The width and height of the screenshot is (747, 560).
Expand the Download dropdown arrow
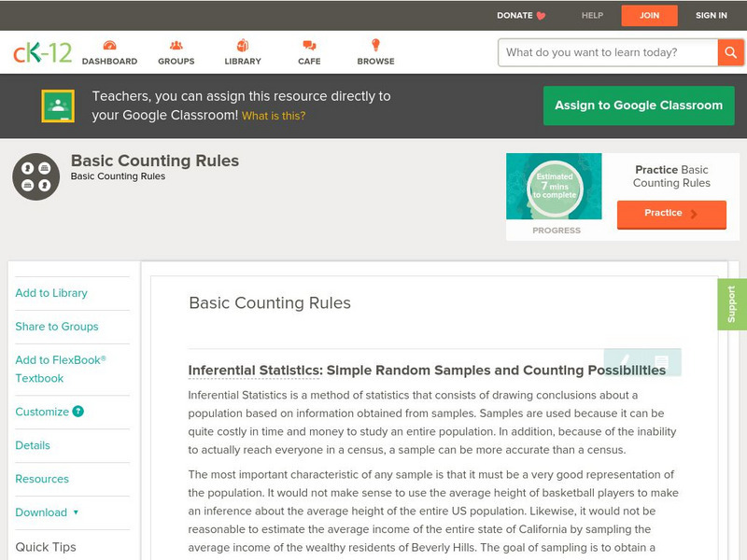(76, 512)
